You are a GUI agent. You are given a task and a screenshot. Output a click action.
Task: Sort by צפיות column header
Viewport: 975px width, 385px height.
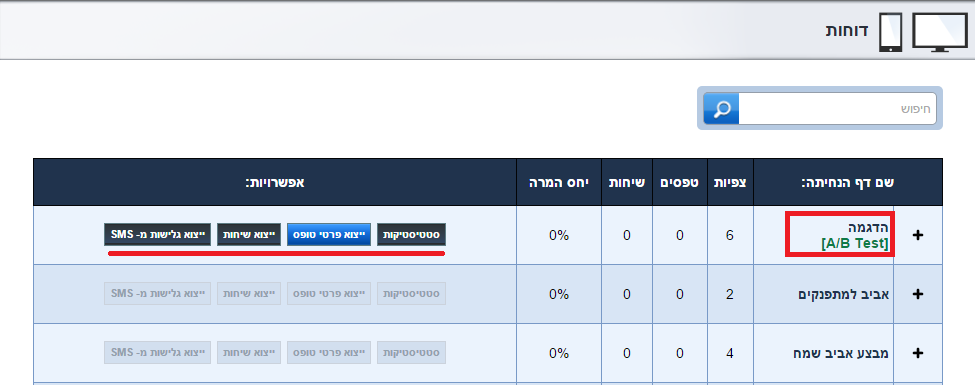tap(730, 183)
